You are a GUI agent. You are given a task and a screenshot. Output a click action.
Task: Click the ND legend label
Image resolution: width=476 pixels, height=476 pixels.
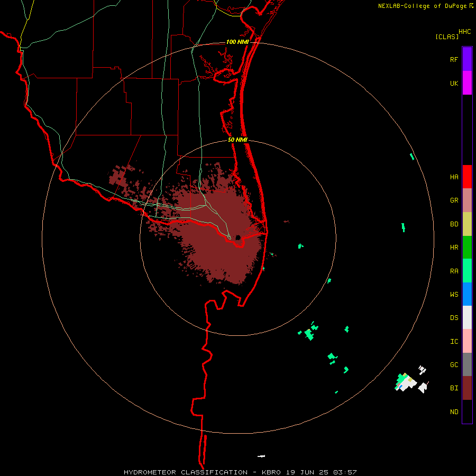454,412
